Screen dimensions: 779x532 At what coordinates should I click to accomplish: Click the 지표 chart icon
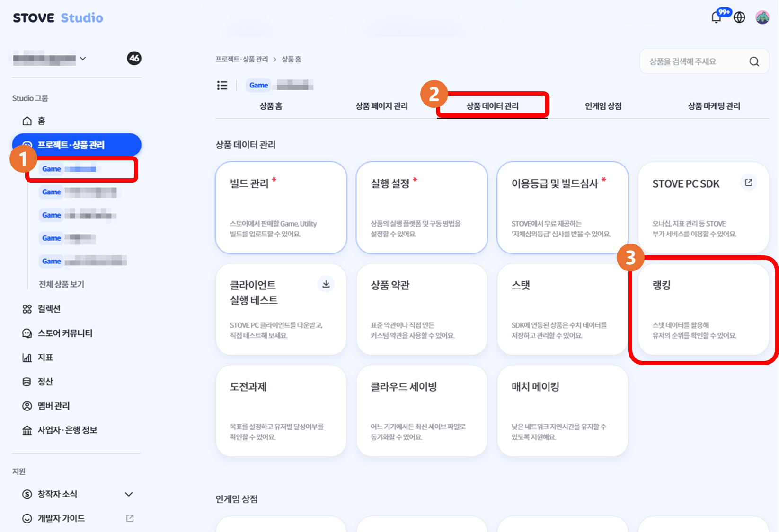click(27, 358)
